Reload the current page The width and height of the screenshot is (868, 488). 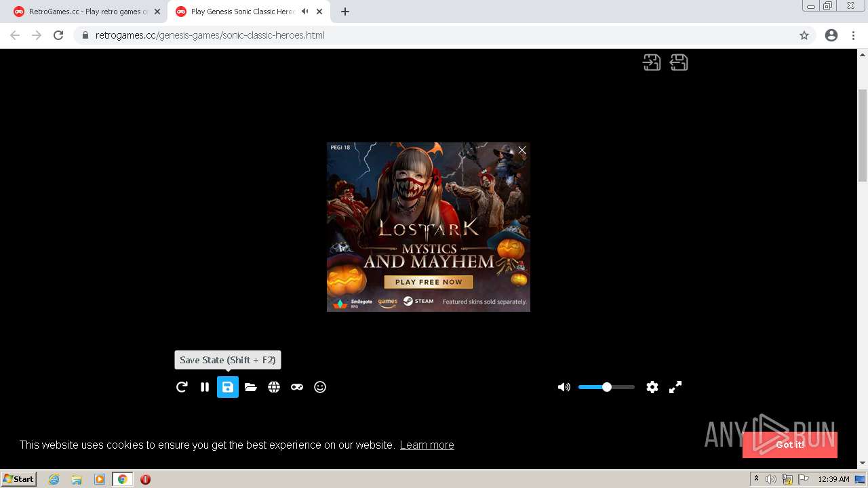coord(58,35)
